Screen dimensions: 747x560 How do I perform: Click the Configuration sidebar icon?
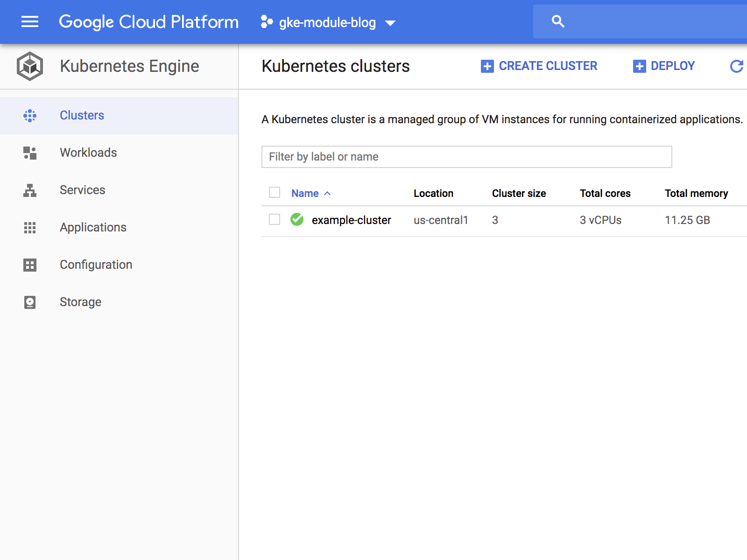30,265
